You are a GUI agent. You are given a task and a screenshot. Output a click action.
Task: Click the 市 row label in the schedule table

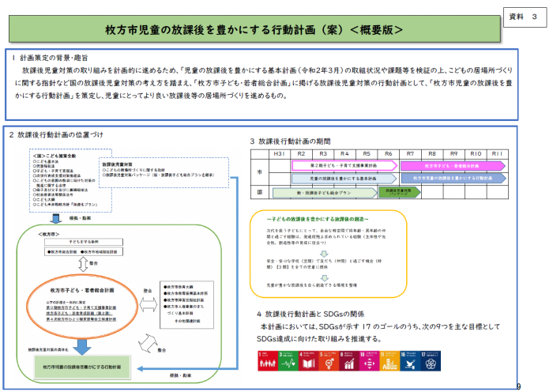pos(260,172)
